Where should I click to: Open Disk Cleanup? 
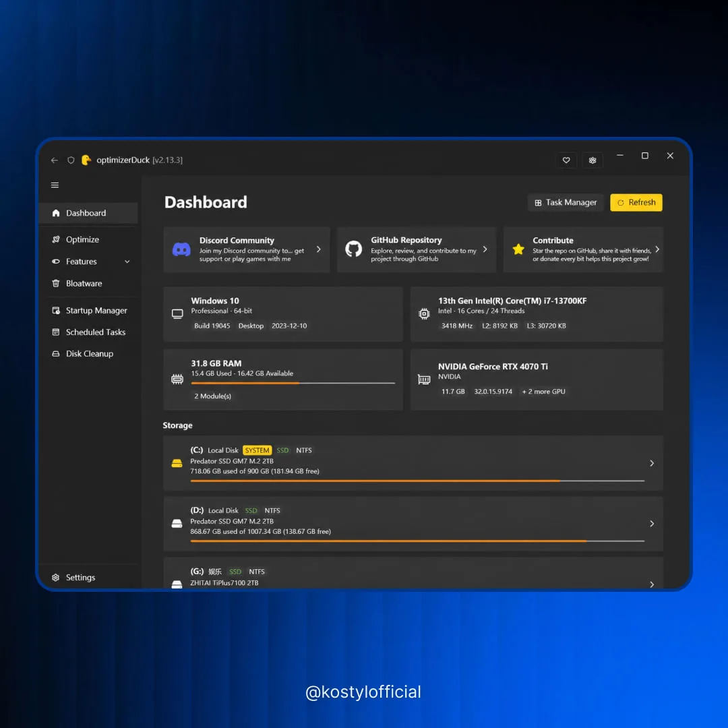89,354
